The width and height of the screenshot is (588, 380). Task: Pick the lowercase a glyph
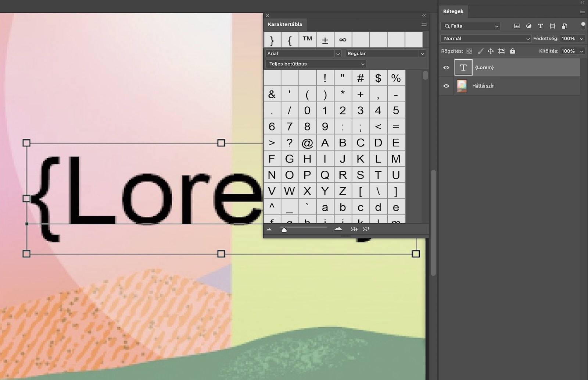(x=325, y=207)
